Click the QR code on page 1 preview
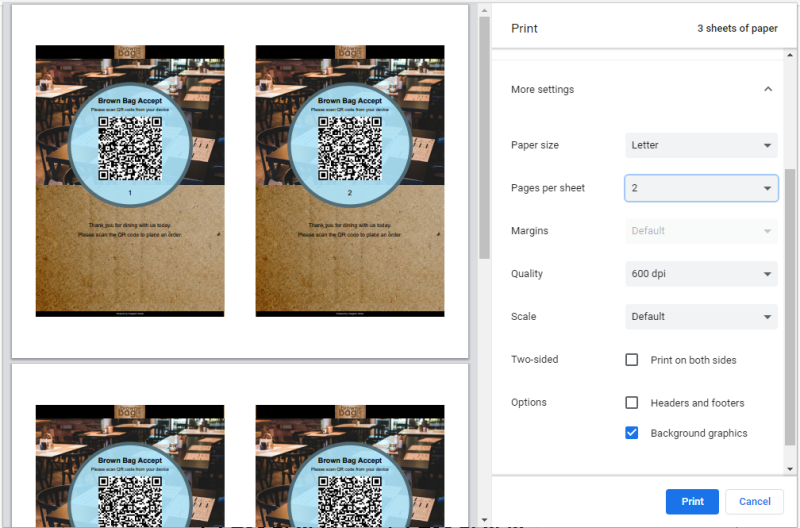The width and height of the screenshot is (800, 528). (x=130, y=146)
